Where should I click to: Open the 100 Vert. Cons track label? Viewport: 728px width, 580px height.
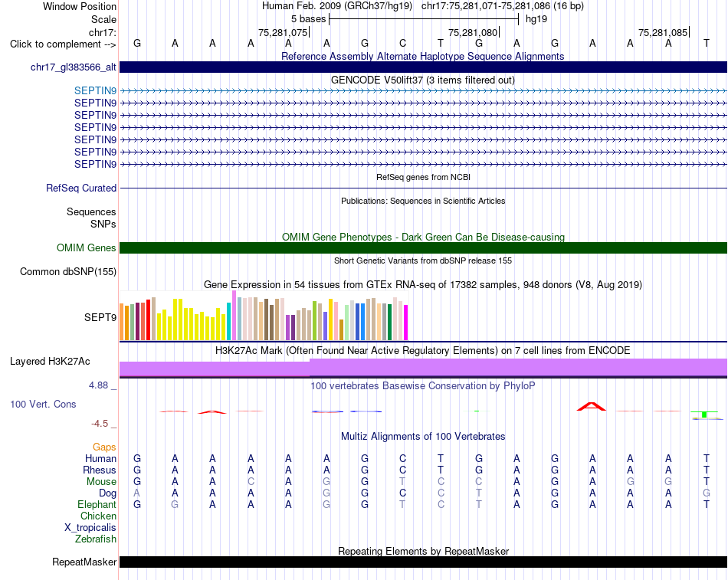[43, 404]
